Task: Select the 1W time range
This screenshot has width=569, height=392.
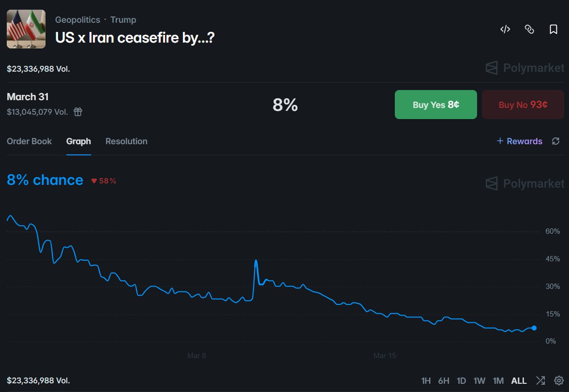Action: (x=479, y=380)
